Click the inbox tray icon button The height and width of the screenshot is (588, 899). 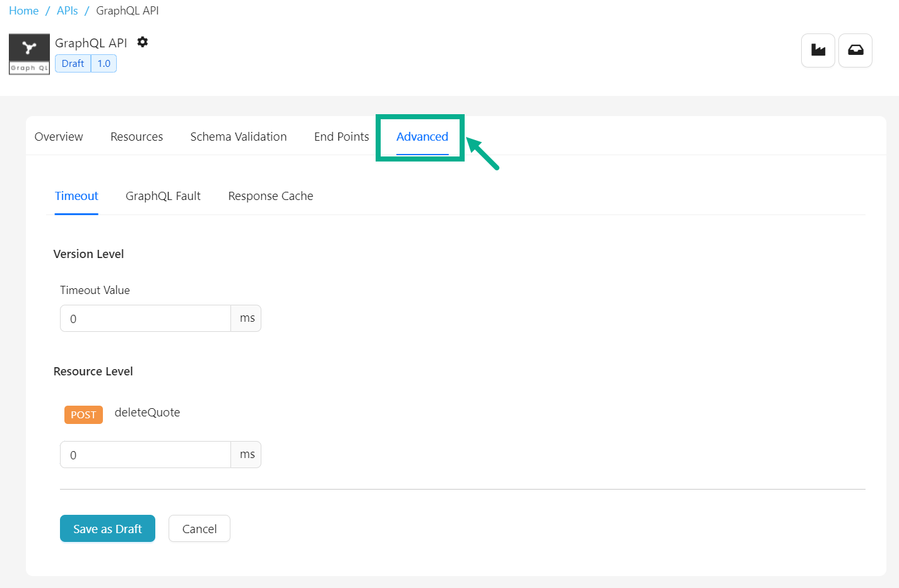tap(855, 50)
